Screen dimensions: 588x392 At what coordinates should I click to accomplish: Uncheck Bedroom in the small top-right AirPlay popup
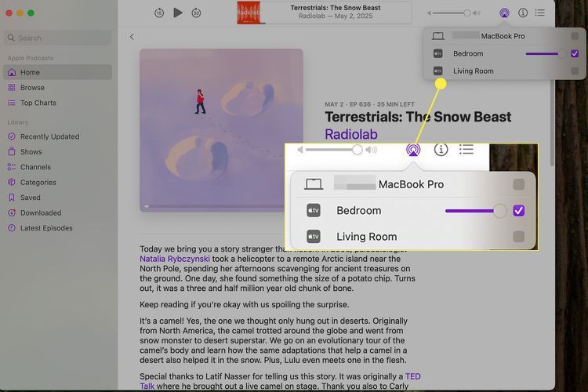coord(575,53)
